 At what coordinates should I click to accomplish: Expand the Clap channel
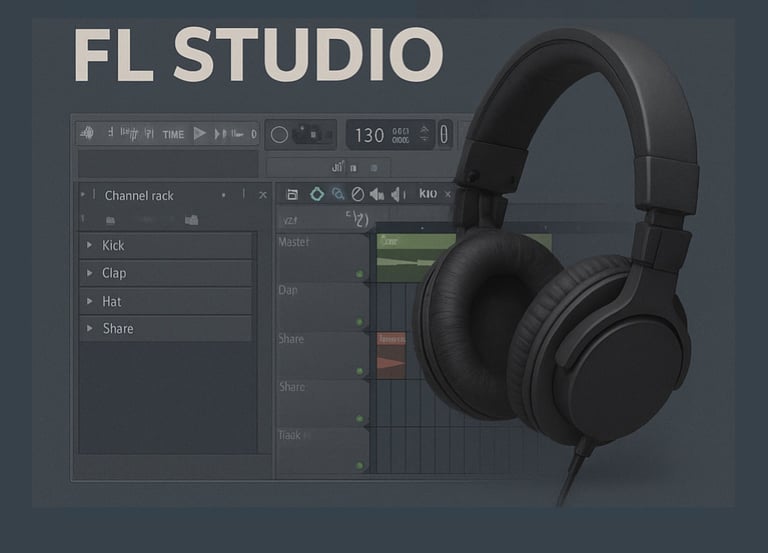(89, 273)
